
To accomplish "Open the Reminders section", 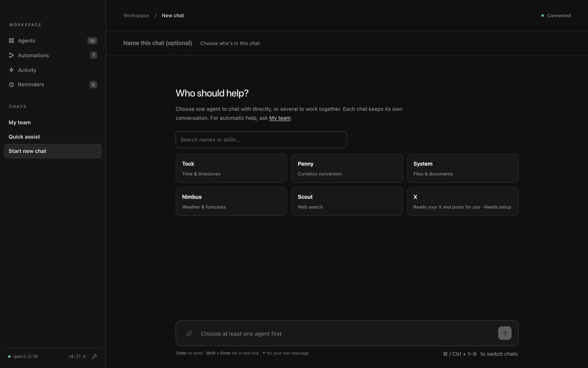I will [x=53, y=85].
